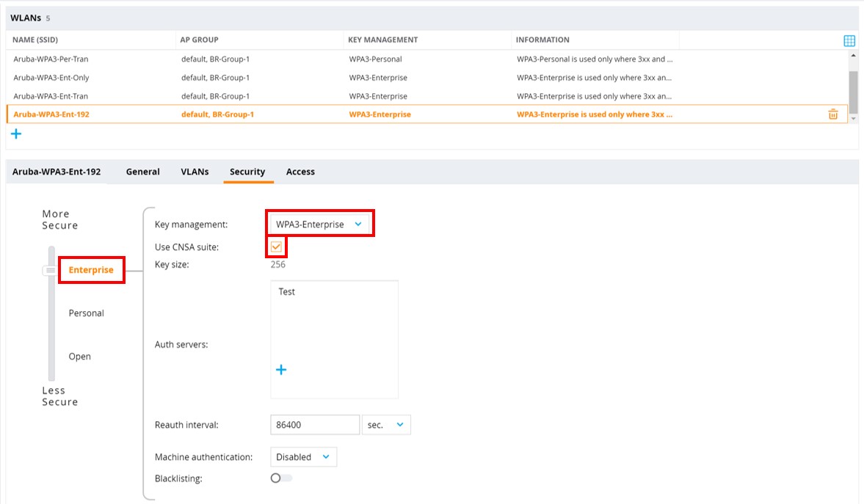Click the Key size value 256
The width and height of the screenshot is (864, 504).
(x=277, y=264)
